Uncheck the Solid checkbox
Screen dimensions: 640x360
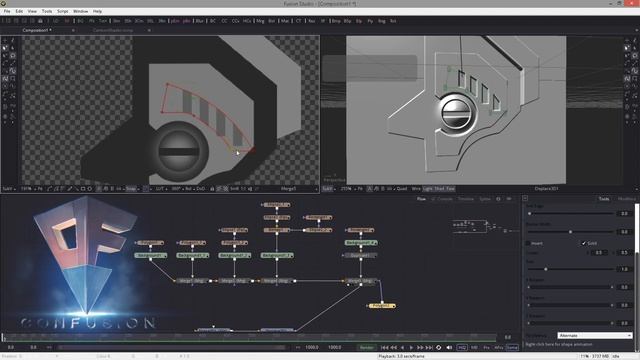(583, 243)
